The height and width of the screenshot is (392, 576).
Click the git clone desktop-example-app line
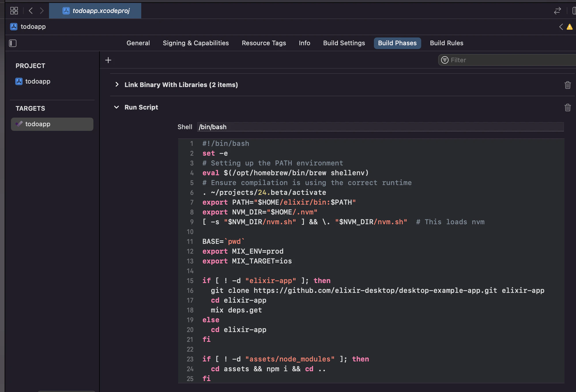click(378, 291)
